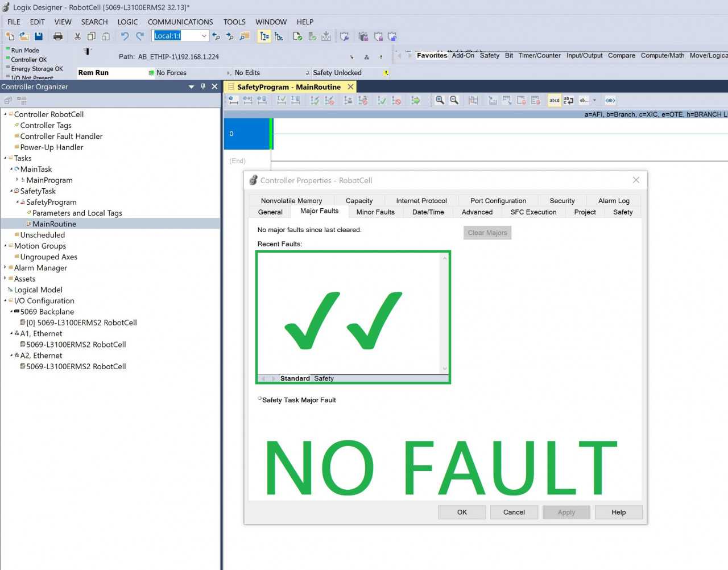Click the pin icon on Controller Organizer
Viewport: 728px width, 570px height.
203,86
